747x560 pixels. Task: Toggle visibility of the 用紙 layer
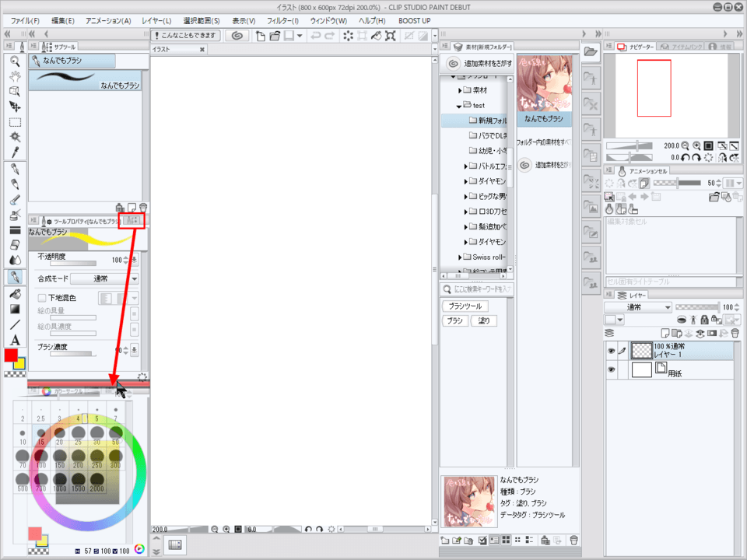click(611, 371)
